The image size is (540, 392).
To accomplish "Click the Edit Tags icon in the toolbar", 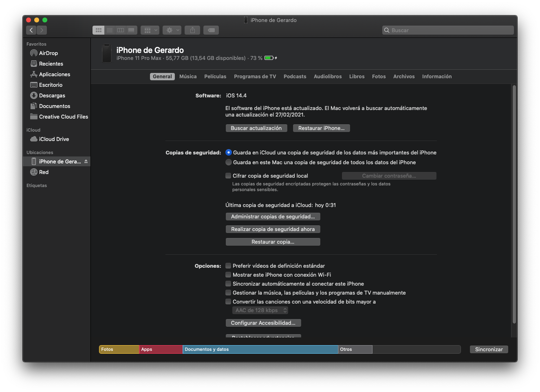I will (x=211, y=30).
